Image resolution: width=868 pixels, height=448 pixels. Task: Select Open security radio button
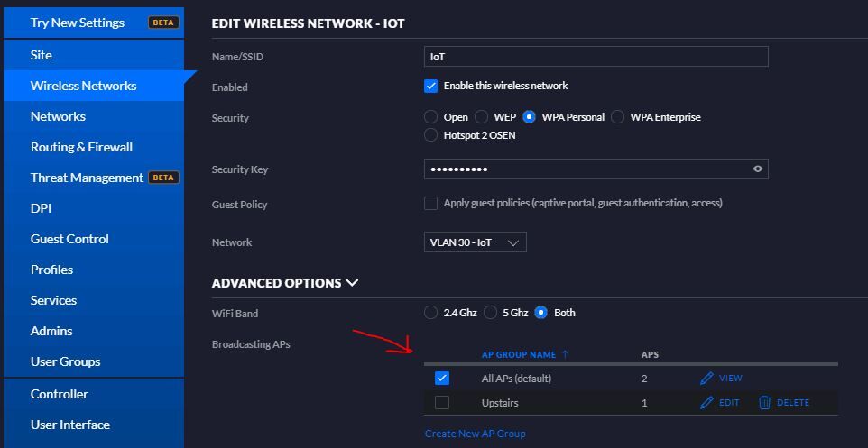pyautogui.click(x=431, y=117)
